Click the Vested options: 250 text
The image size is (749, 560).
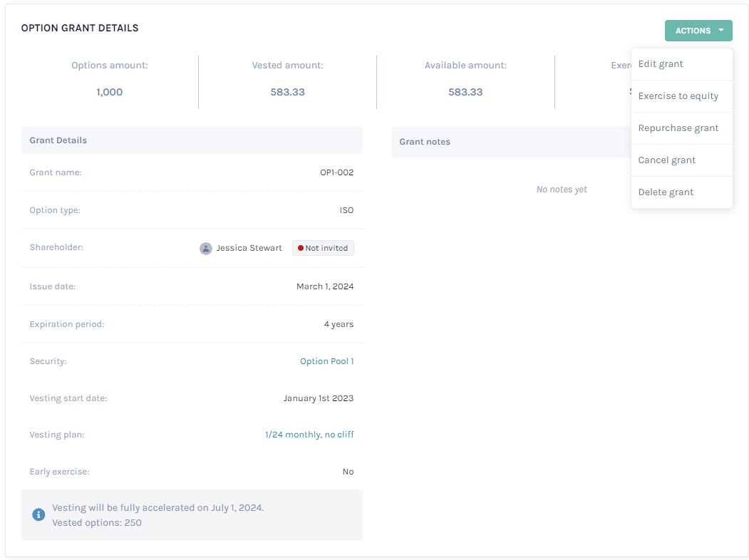click(x=96, y=523)
